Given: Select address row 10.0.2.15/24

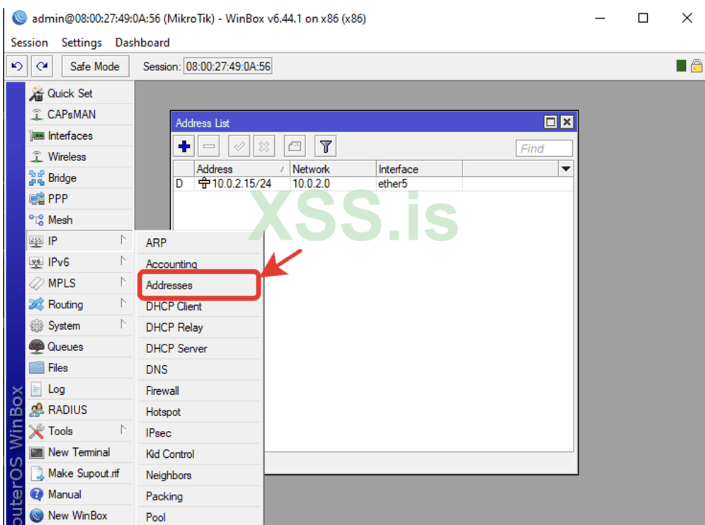Looking at the screenshot, I should pyautogui.click(x=373, y=184).
